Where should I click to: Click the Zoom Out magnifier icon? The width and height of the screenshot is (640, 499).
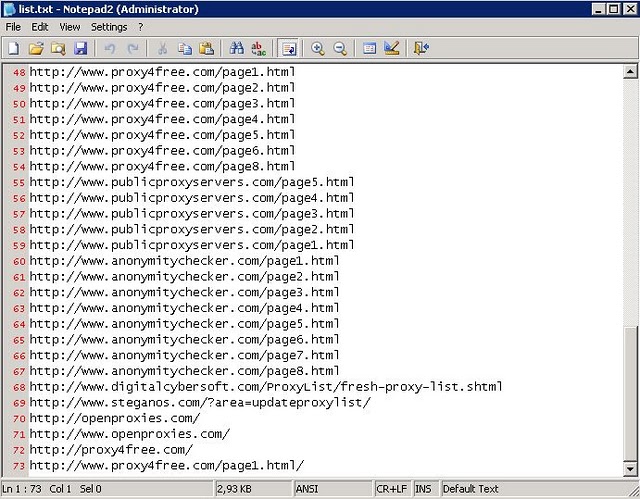point(340,49)
